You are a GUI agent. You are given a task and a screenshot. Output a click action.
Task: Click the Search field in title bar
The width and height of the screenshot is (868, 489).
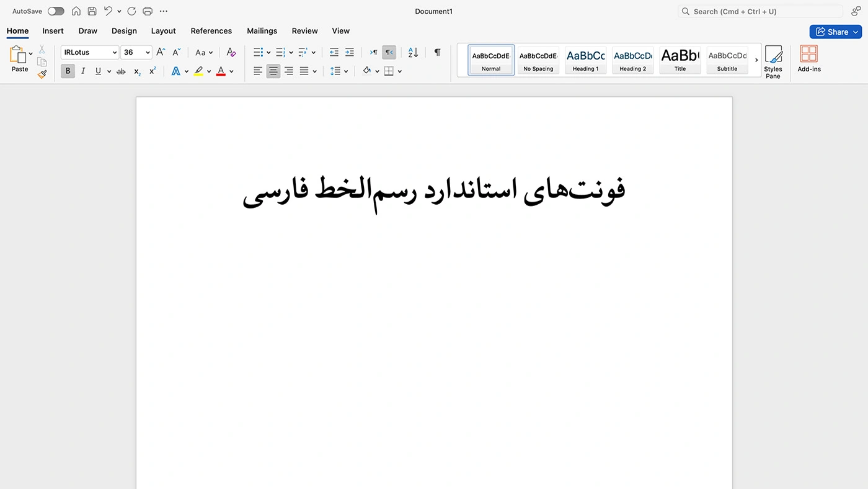(760, 11)
